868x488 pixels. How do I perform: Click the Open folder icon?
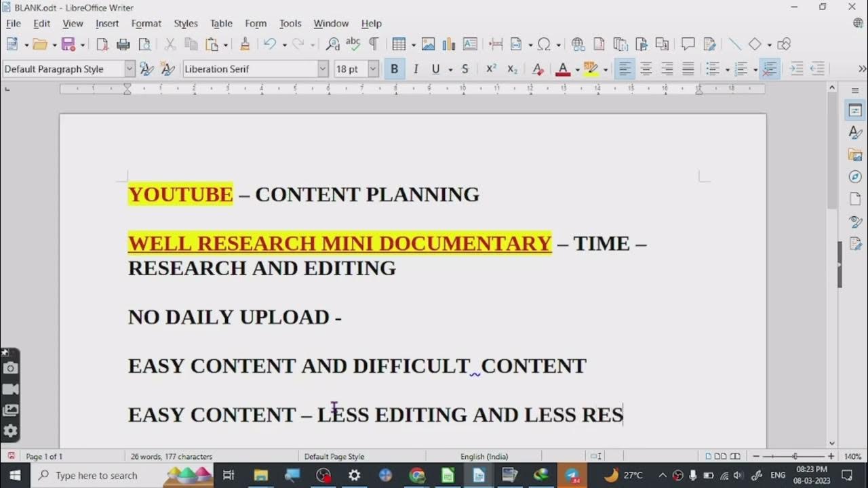[x=40, y=44]
